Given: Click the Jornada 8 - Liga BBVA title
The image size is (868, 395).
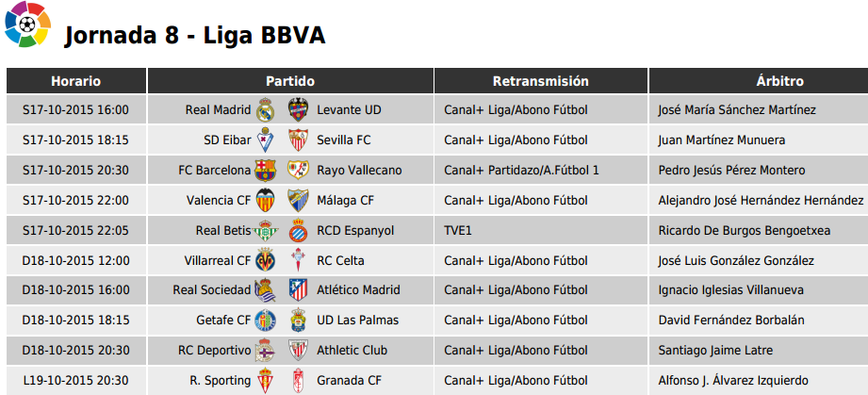Looking at the screenshot, I should point(195,36).
